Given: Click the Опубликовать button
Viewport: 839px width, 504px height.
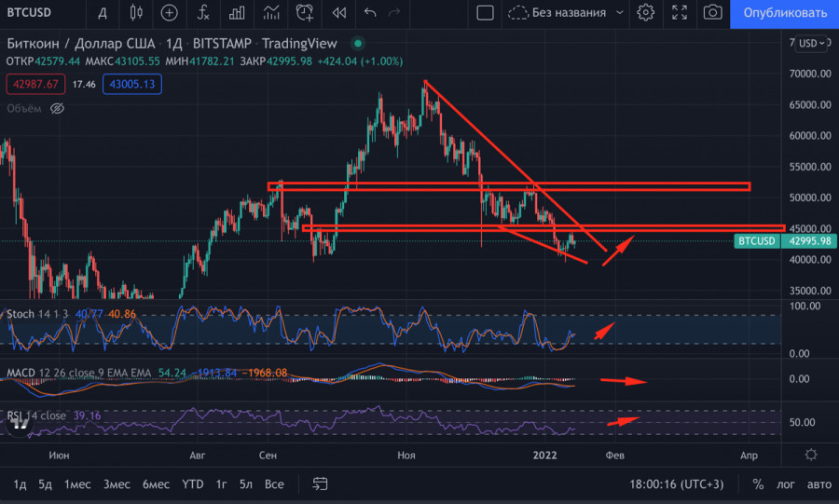Looking at the screenshot, I should point(784,13).
